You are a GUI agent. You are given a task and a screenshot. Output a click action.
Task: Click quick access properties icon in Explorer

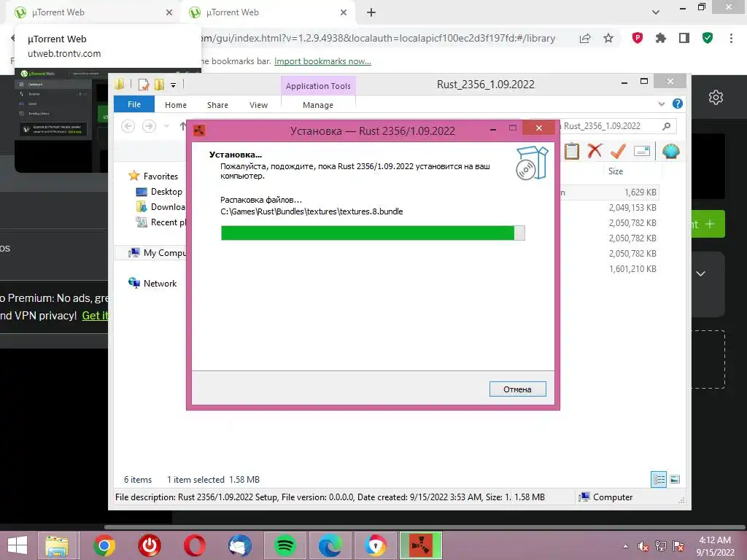point(144,85)
